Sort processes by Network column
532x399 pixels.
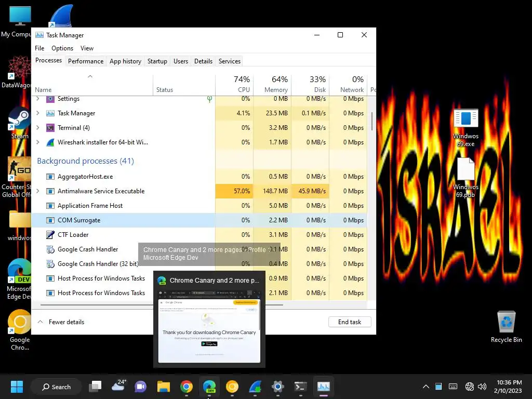tap(349, 84)
